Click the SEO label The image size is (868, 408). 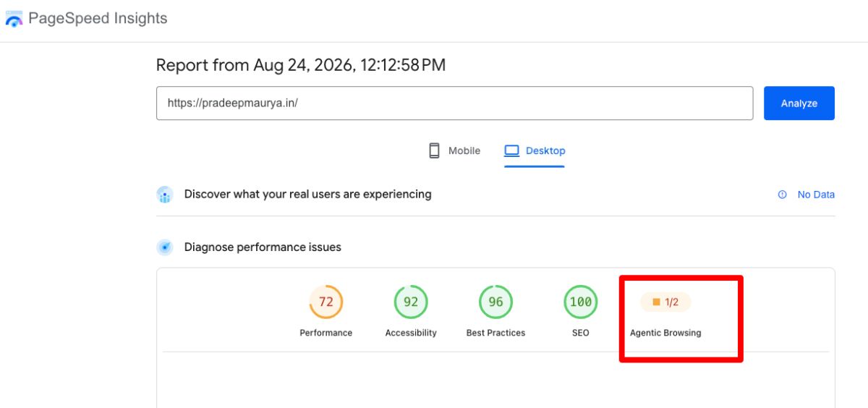click(581, 333)
